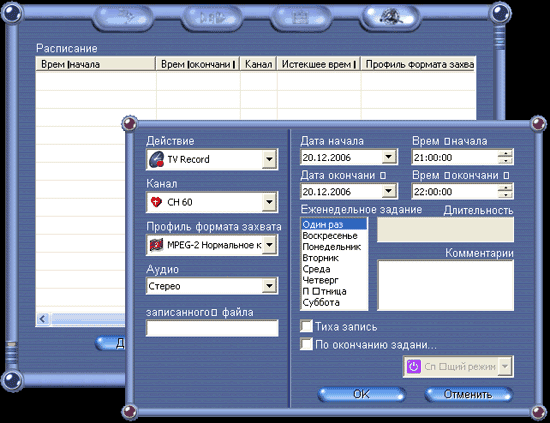Image resolution: width=550 pixels, height=423 pixels.
Task: Open the third top tab with the schedule calendar icon
Action: click(301, 17)
